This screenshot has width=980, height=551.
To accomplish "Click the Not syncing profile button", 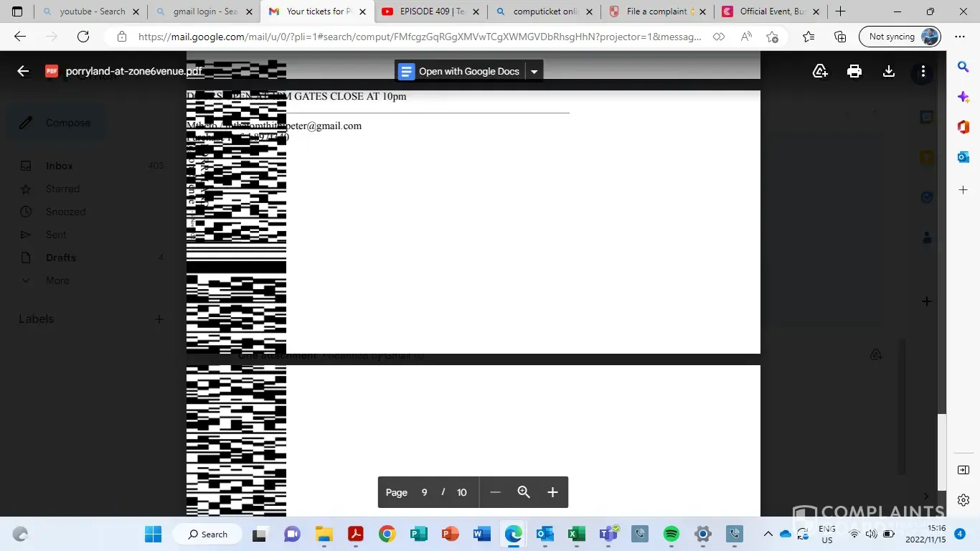I will [x=900, y=37].
